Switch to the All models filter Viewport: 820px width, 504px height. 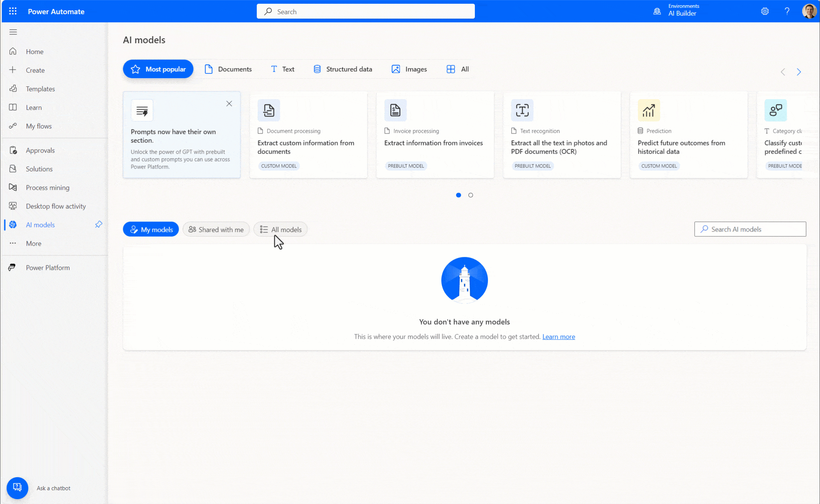tap(280, 229)
